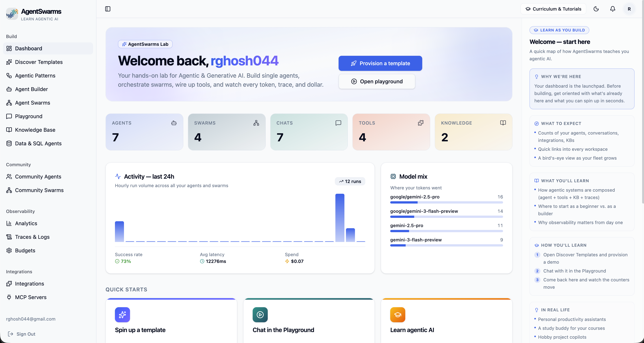The height and width of the screenshot is (343, 644).
Task: Open the Analytics section
Action: pyautogui.click(x=26, y=223)
